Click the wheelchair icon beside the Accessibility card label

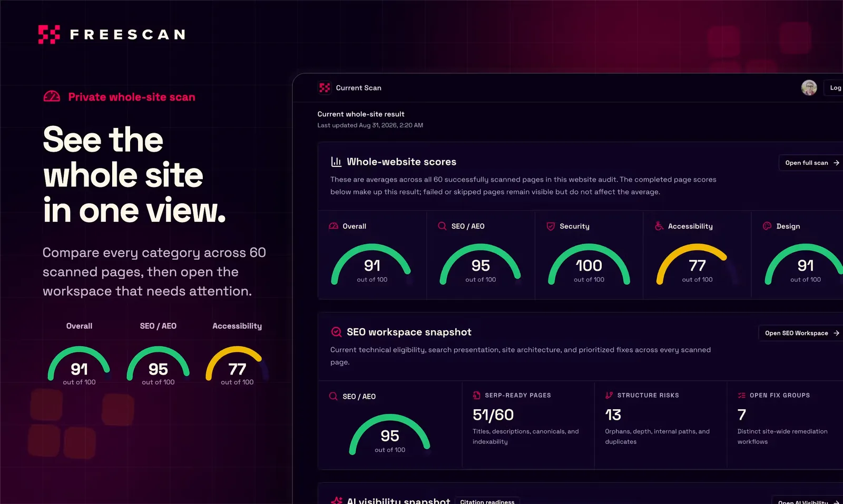coord(659,226)
